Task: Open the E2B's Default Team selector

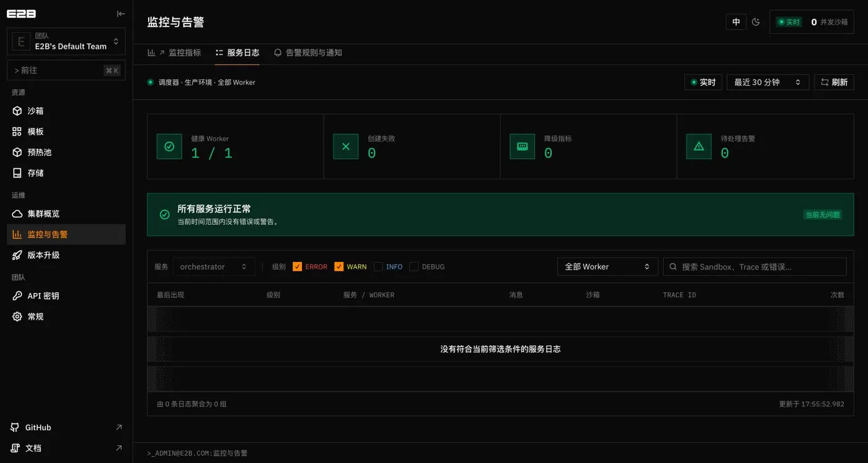Action: [66, 42]
